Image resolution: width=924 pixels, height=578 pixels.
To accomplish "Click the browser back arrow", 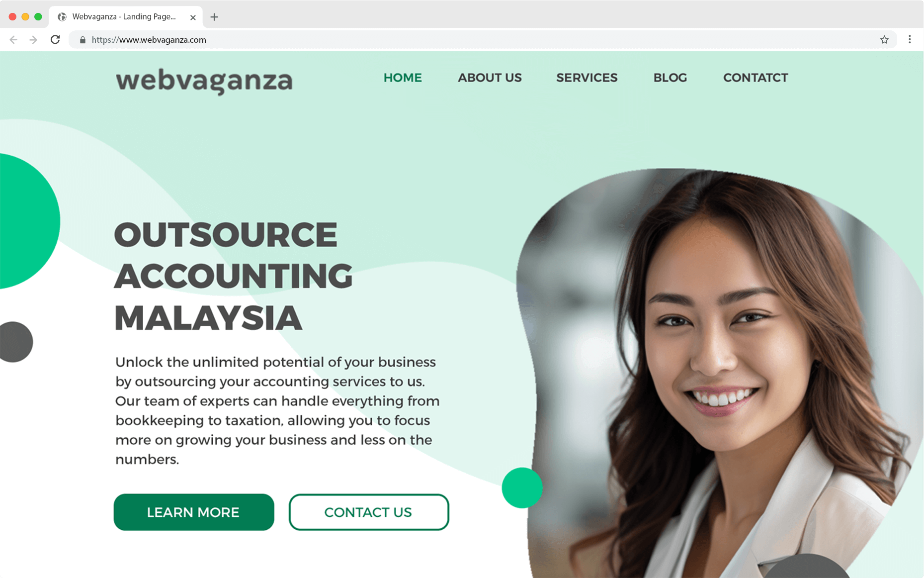I will click(x=13, y=40).
